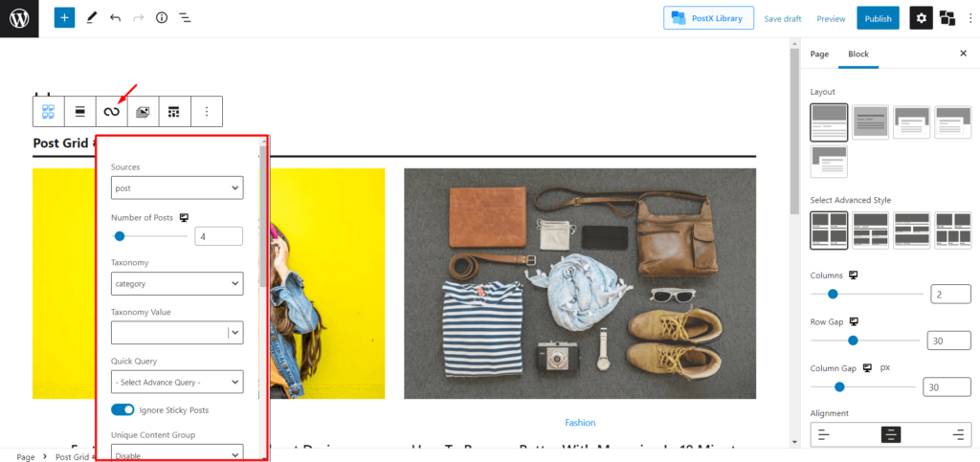Close the settings sidebar
This screenshot has height=462, width=980.
(963, 54)
